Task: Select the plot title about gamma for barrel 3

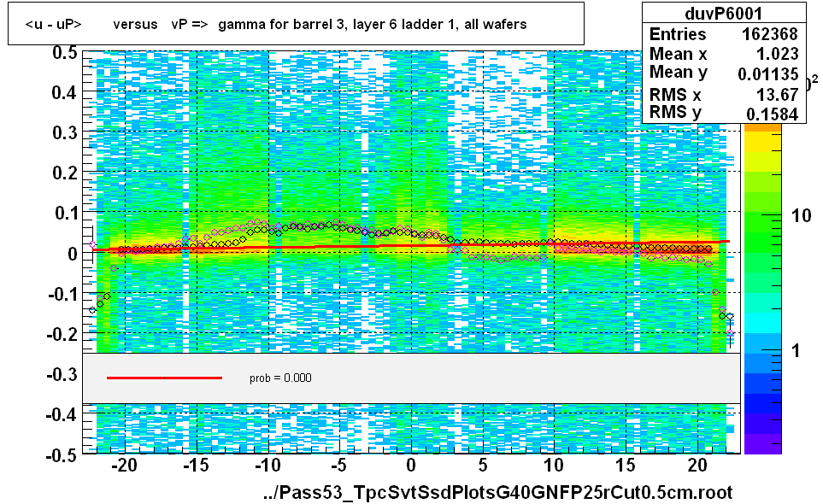Action: [275, 24]
